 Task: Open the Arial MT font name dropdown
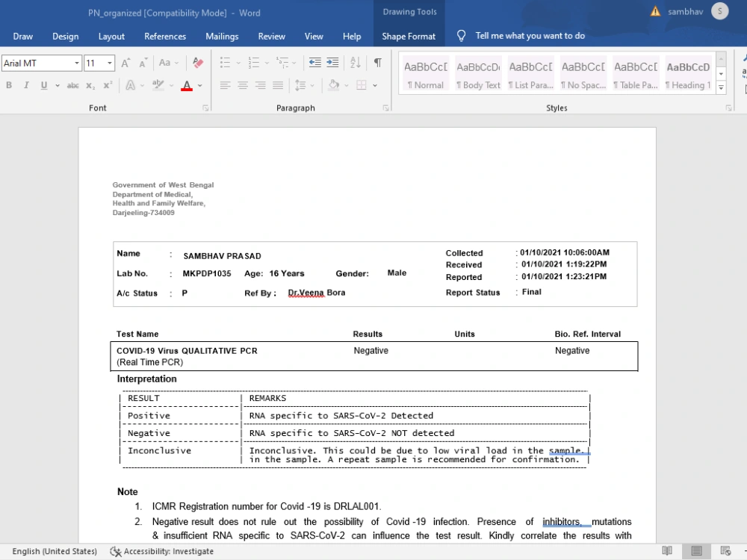77,63
